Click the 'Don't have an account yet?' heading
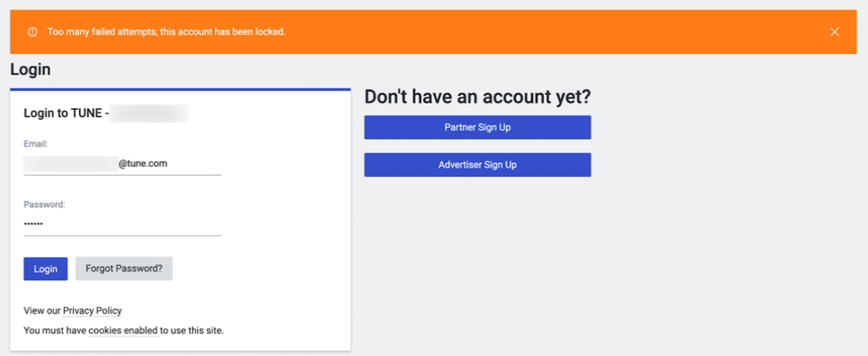Screen dimensions: 868x356 coord(478,97)
